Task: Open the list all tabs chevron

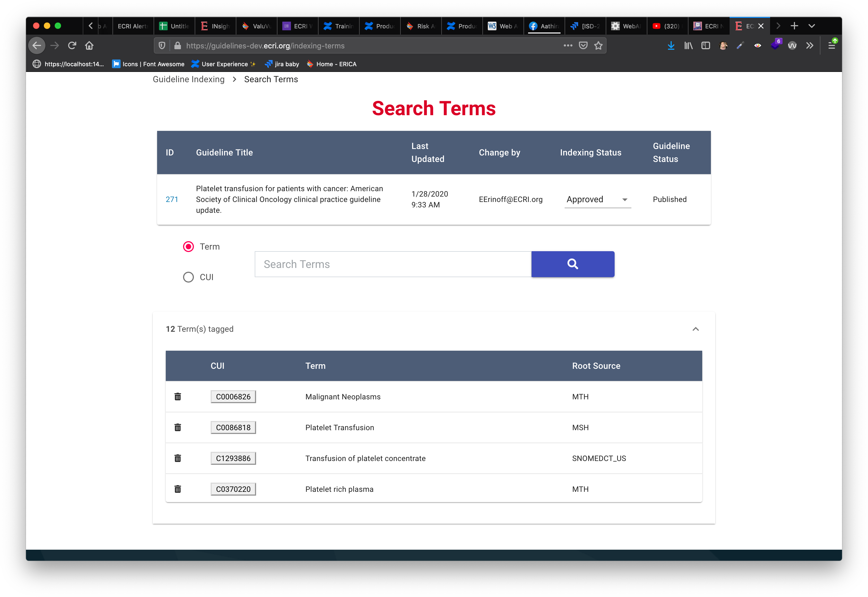Action: 811,26
